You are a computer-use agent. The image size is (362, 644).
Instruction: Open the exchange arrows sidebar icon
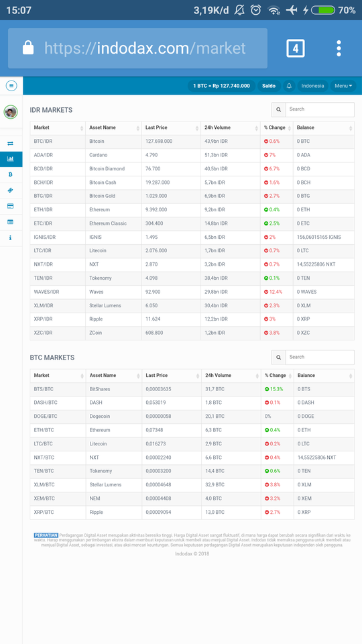(10, 144)
